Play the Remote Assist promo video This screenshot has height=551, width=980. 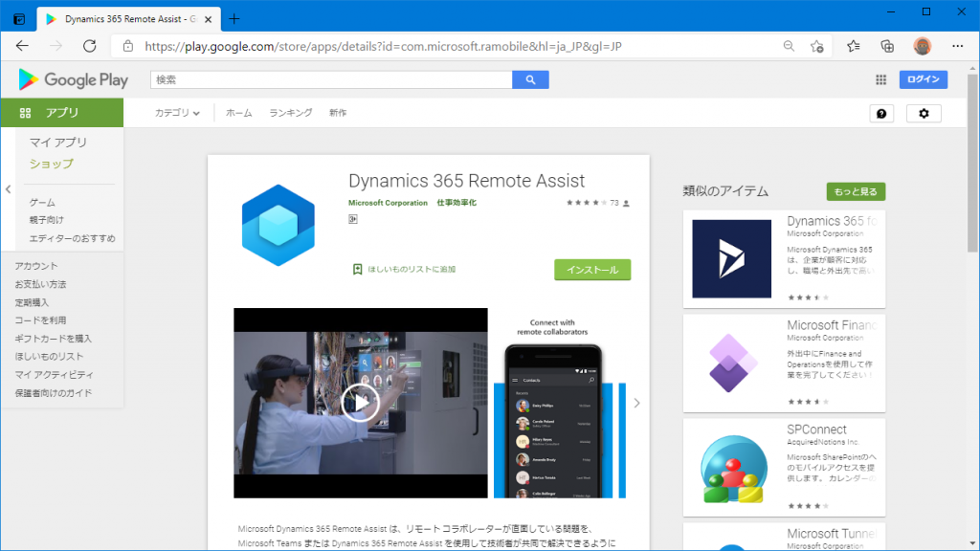[360, 403]
